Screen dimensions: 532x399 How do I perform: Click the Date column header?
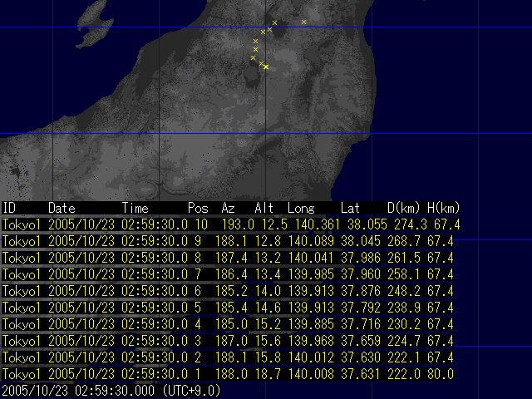click(62, 207)
